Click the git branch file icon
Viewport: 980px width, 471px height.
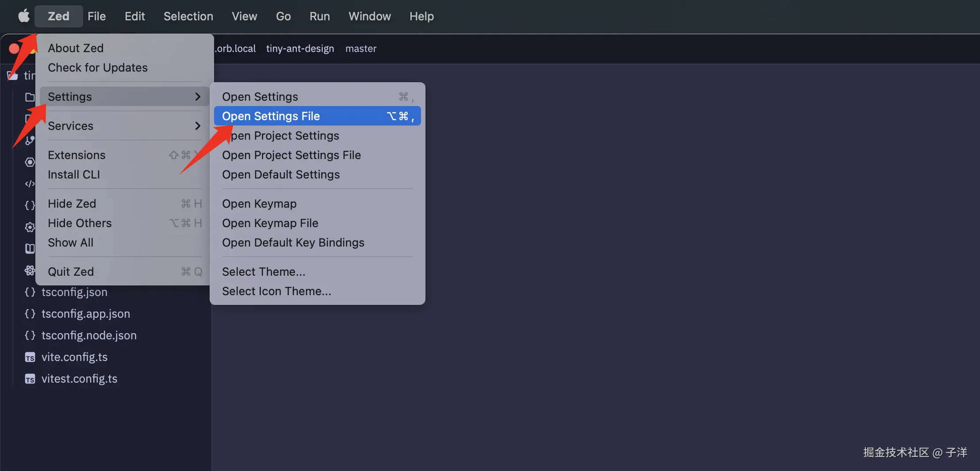(x=30, y=141)
